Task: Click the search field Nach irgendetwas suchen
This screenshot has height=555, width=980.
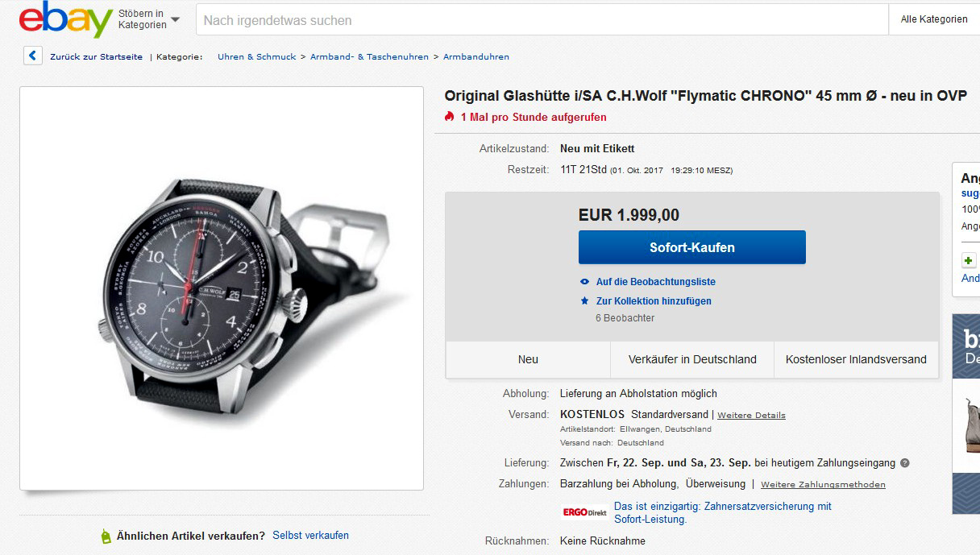Action: (x=542, y=20)
